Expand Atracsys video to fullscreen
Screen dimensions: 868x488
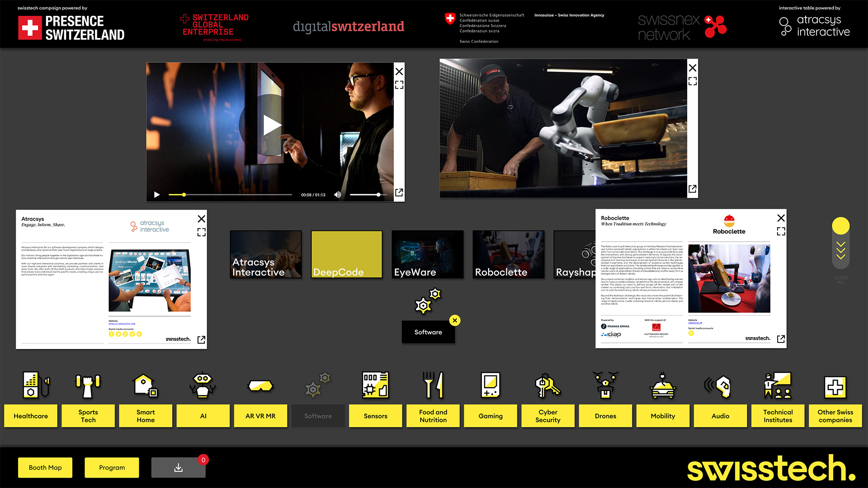[x=399, y=85]
